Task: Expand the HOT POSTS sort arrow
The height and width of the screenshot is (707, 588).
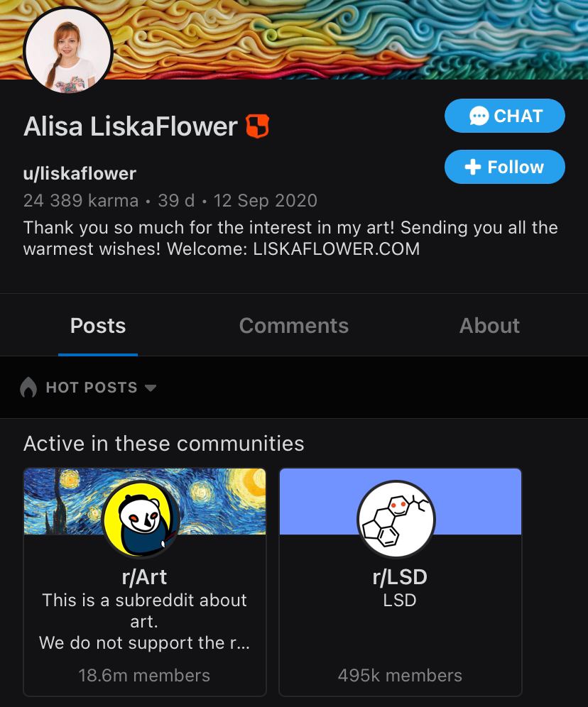Action: click(x=151, y=388)
